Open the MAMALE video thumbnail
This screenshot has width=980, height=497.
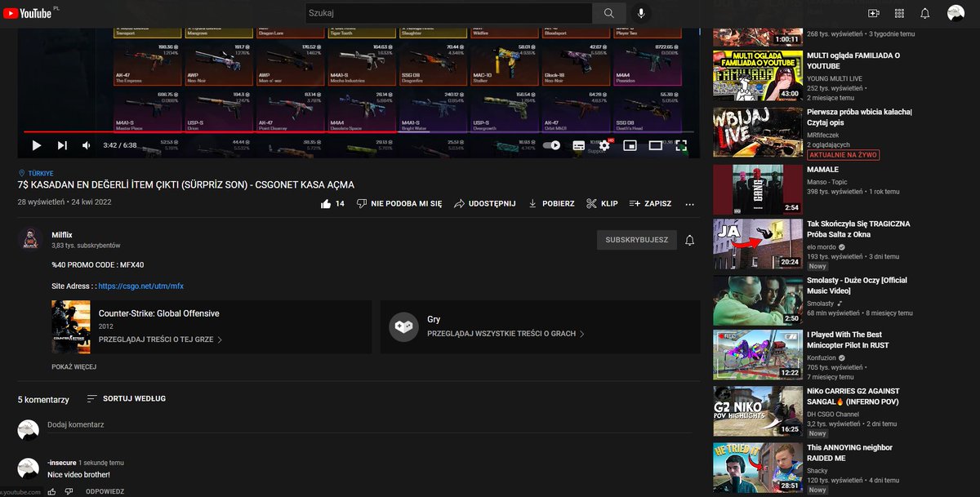tap(758, 189)
